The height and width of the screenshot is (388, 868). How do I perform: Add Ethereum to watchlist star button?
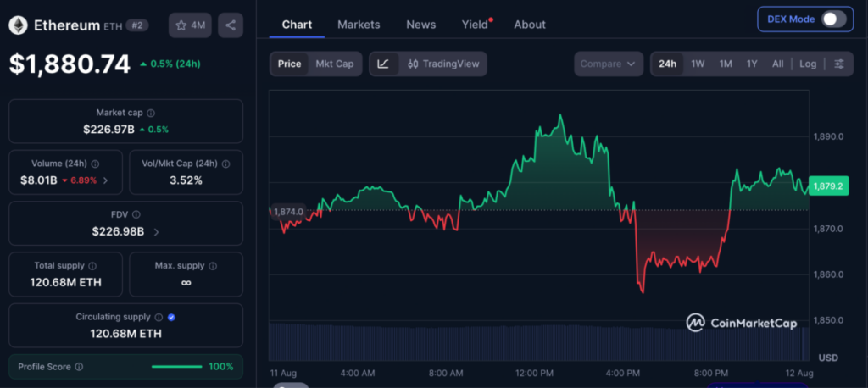[190, 25]
